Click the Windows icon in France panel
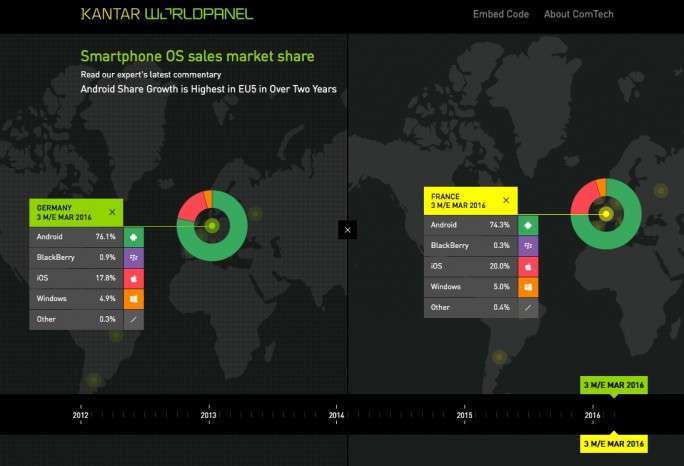Viewport: 684px width, 466px height. 528,287
